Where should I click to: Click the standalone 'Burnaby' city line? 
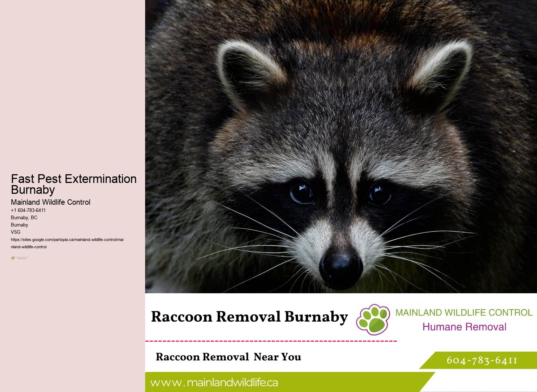[20, 225]
